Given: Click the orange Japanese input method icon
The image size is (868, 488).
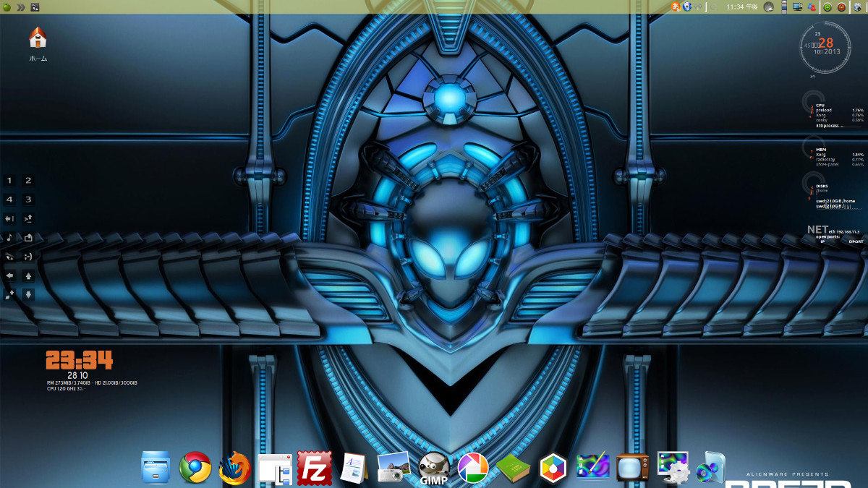Looking at the screenshot, I should tap(676, 7).
